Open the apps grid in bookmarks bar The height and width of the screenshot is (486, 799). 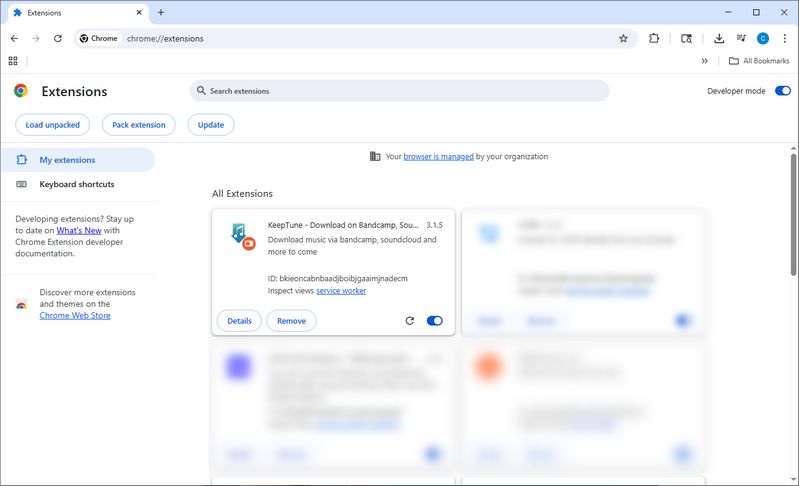pos(13,61)
